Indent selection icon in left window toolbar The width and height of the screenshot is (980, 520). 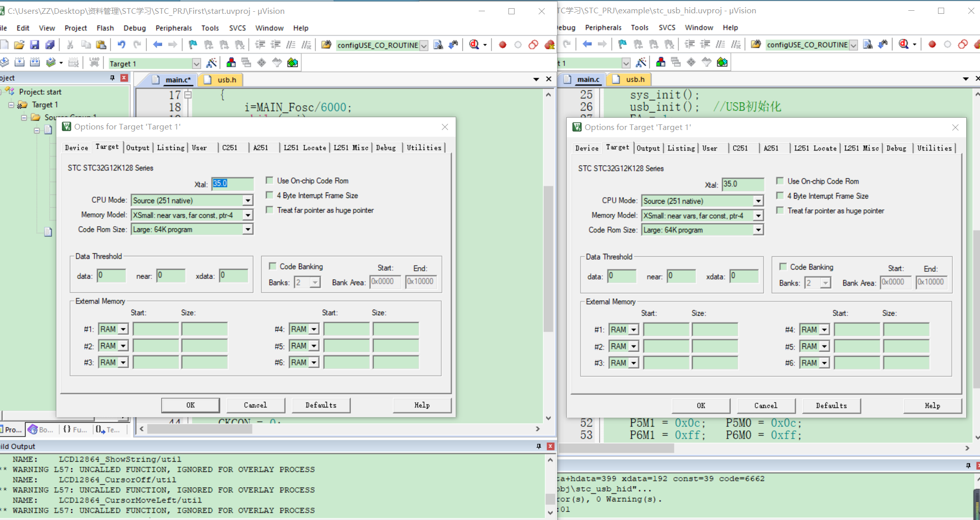tap(260, 45)
